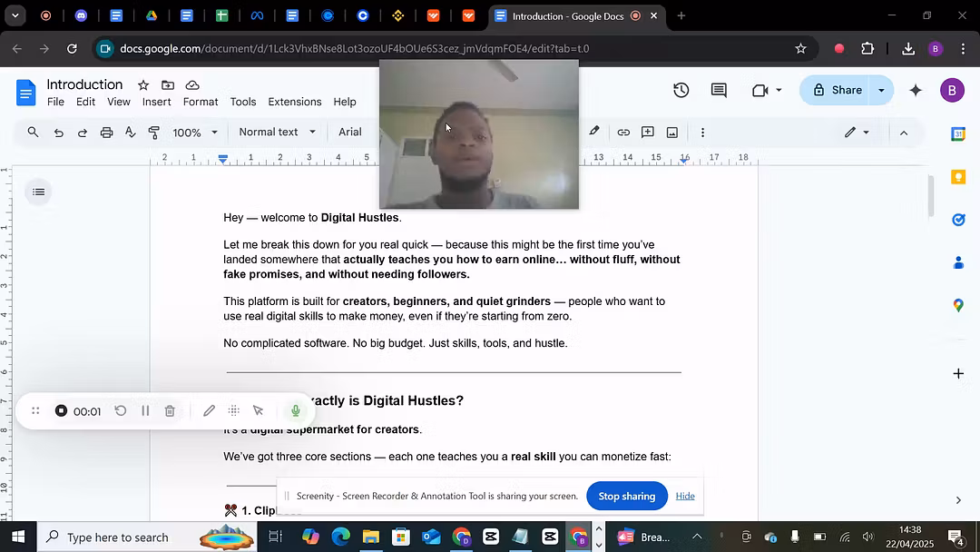Screen dimensions: 980x552
Task: Click the insert link icon
Action: (623, 133)
